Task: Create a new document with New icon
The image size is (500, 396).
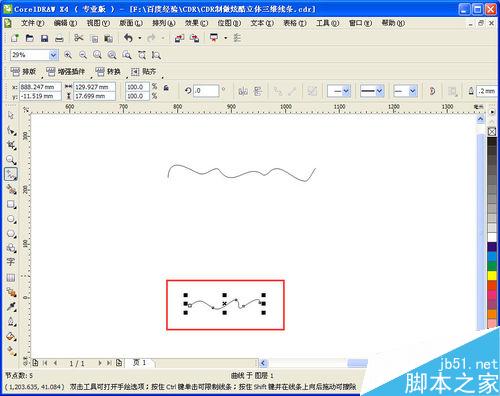Action: (15, 38)
